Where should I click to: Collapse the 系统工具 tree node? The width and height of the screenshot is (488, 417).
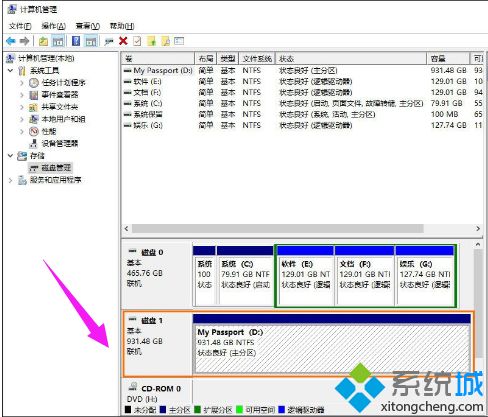click(x=11, y=70)
